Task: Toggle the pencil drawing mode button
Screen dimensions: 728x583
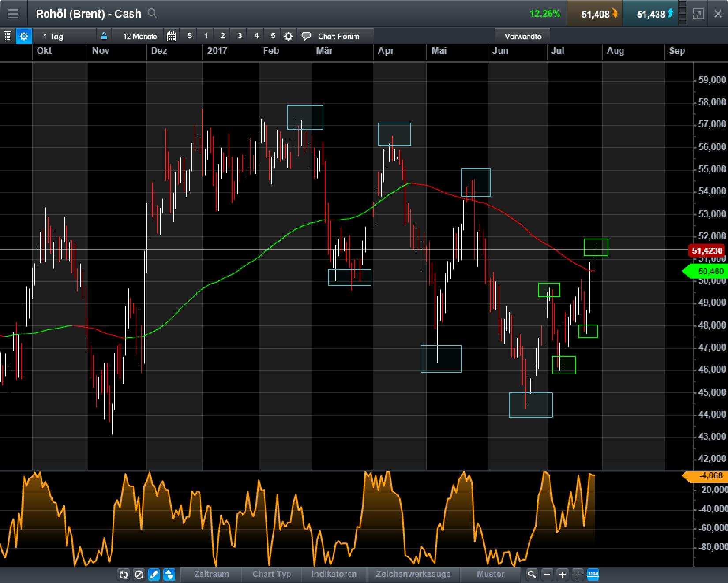Action: (x=154, y=574)
